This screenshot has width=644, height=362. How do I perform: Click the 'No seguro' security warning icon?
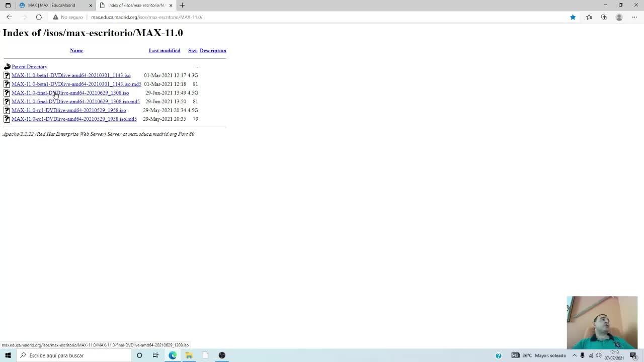pos(56,17)
